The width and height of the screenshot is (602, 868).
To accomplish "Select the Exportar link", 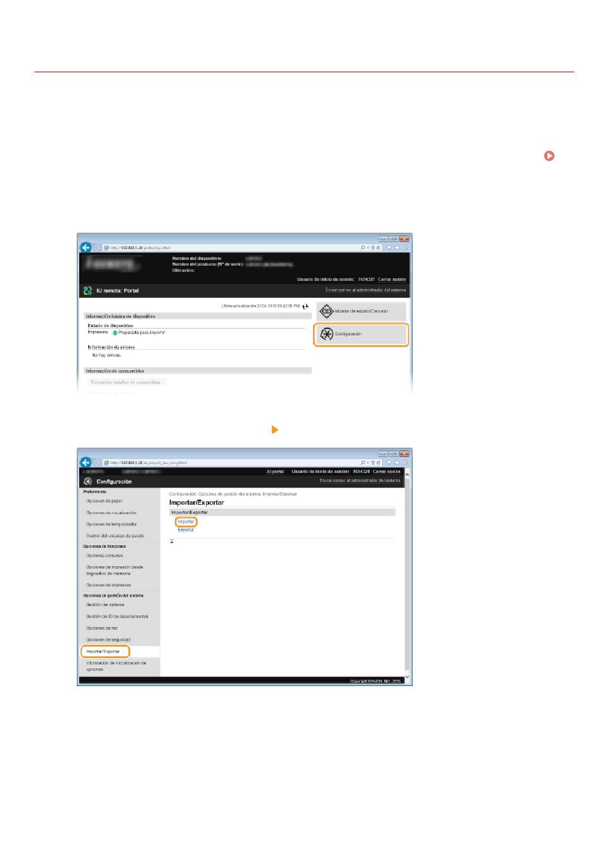I will click(x=186, y=529).
